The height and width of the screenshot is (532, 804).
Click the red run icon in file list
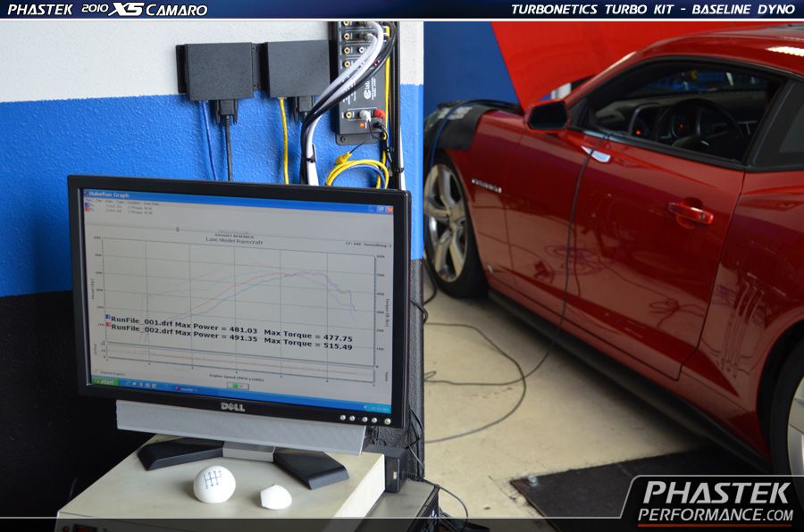pos(88,209)
